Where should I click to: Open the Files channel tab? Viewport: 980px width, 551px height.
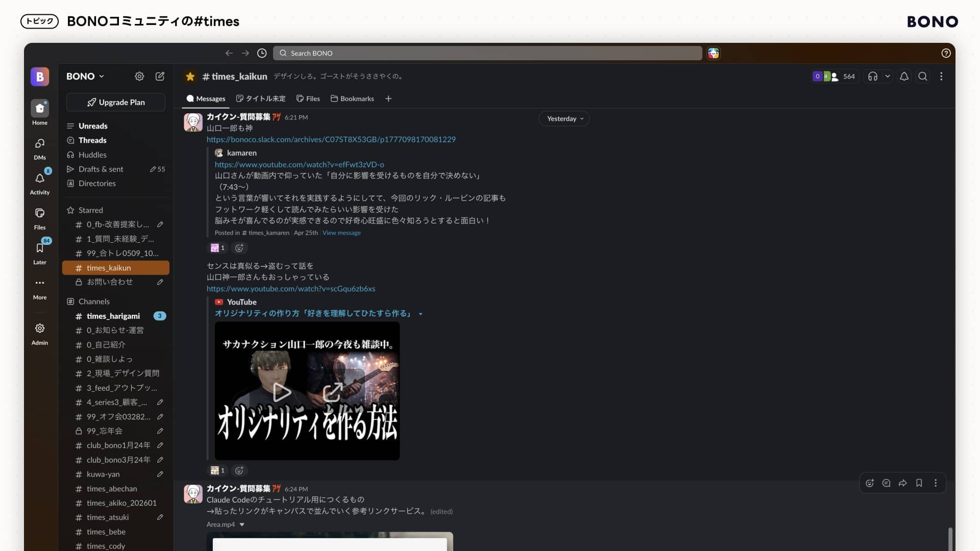308,98
